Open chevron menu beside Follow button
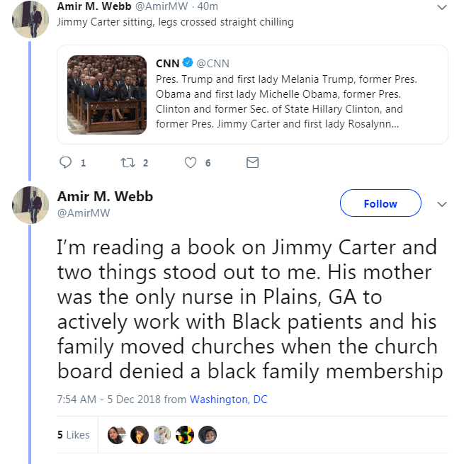The height and width of the screenshot is (464, 476). pos(442,204)
